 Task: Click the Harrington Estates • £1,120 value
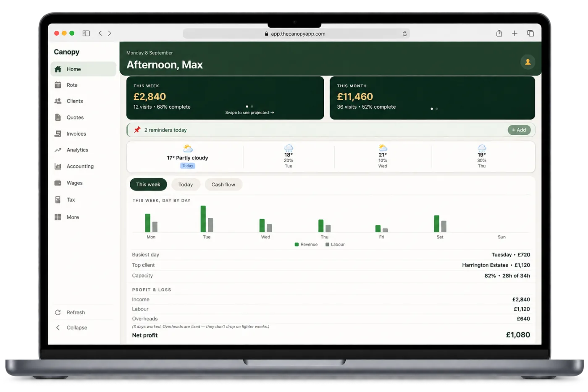coord(496,265)
